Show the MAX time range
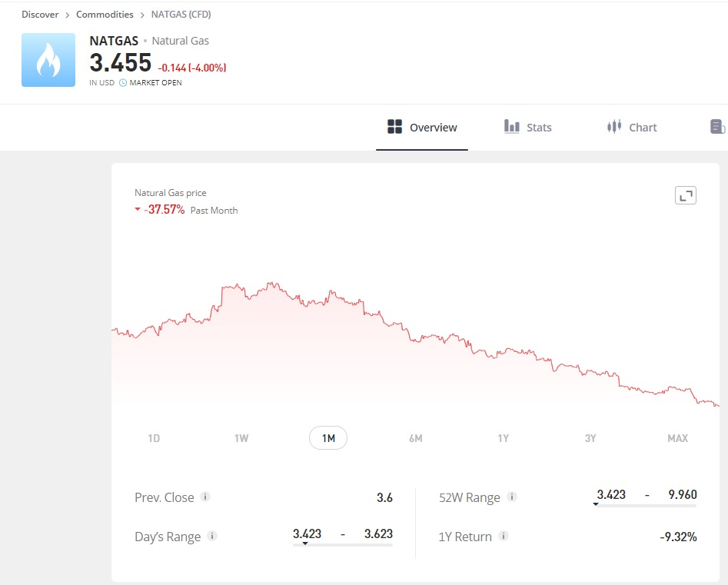The width and height of the screenshot is (728, 585). [677, 438]
